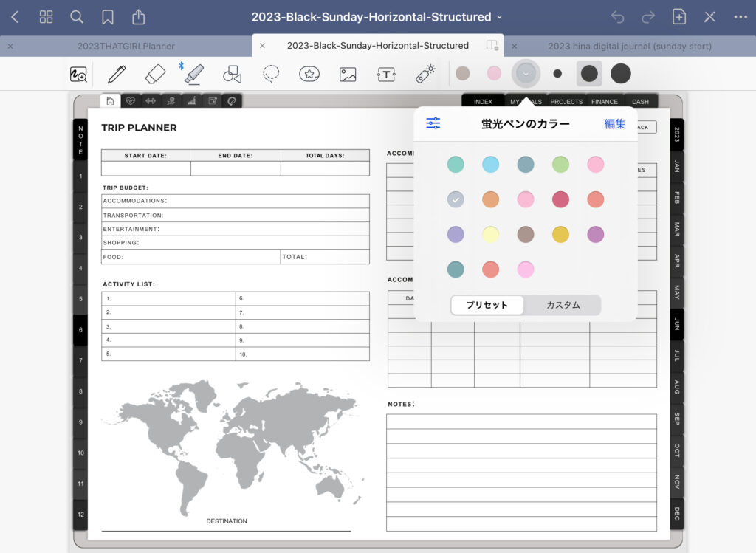Go to the PROJECTS planner tab
The image size is (756, 553).
pyautogui.click(x=566, y=102)
